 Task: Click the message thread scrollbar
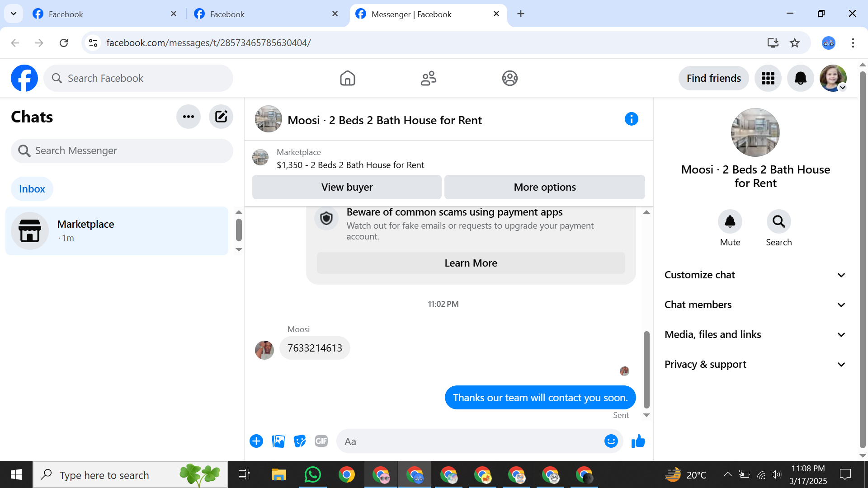click(x=646, y=369)
